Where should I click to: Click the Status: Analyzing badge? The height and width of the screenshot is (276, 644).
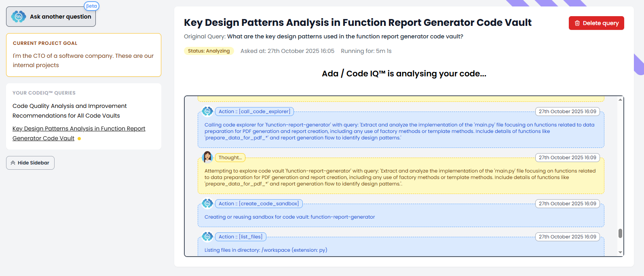coord(209,51)
